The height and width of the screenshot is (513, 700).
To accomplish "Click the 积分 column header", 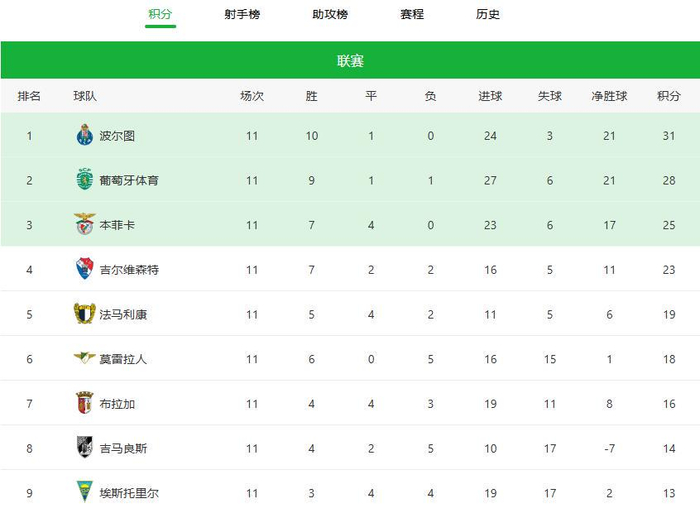I will tap(668, 97).
